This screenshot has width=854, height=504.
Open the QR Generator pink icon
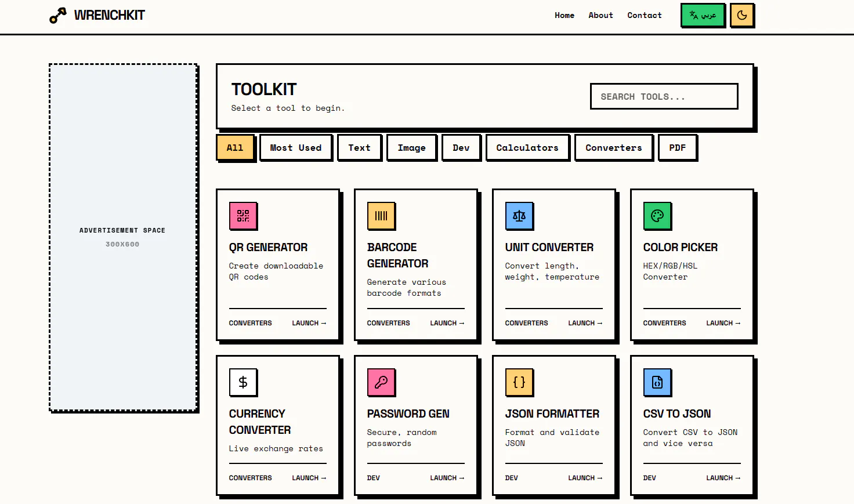[243, 216]
